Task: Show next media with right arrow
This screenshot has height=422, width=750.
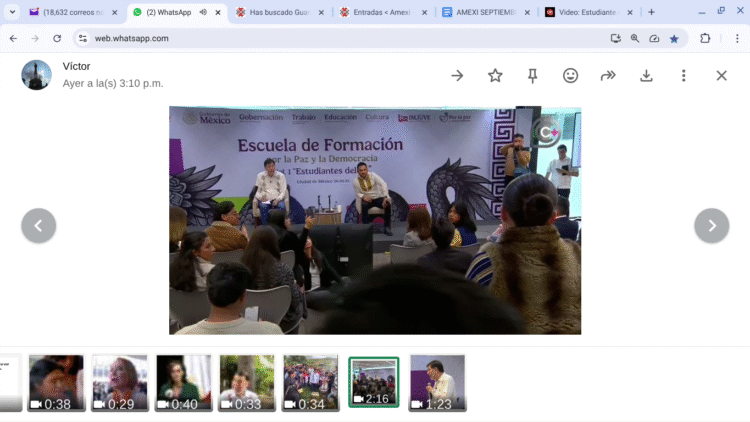Action: pyautogui.click(x=711, y=226)
